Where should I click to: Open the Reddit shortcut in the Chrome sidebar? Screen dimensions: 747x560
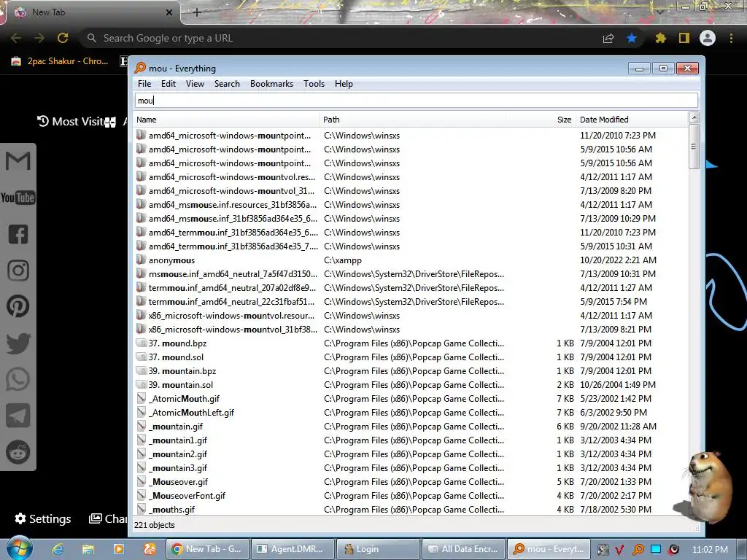(x=18, y=452)
